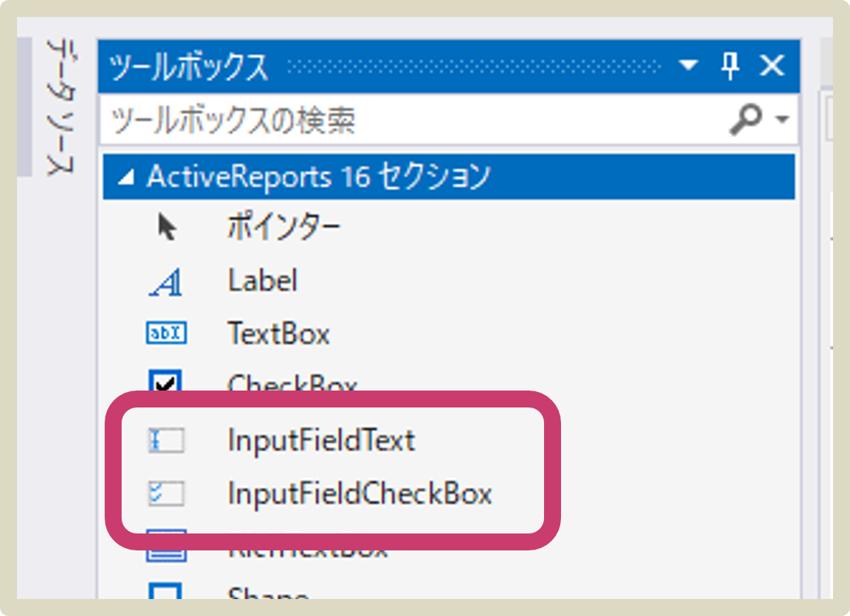
Task: Close the ツールボックス panel
Action: point(772,66)
